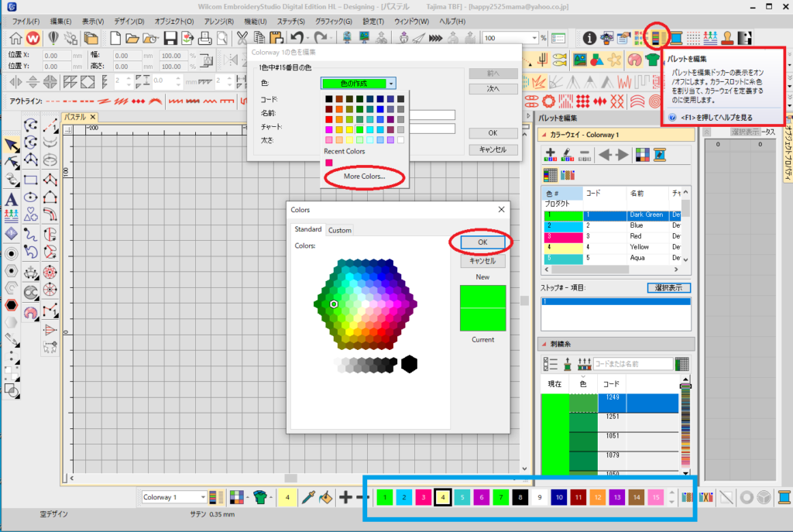Collapse the embroidery thread section (刺繍糸)
The width and height of the screenshot is (793, 532).
544,345
